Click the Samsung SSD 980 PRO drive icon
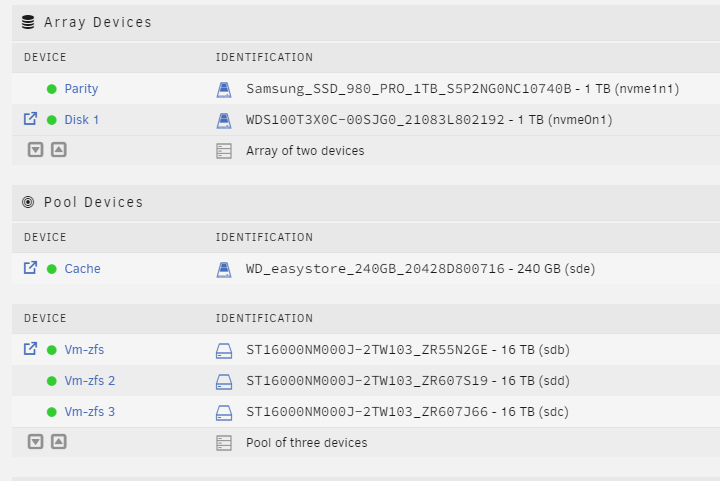 (224, 89)
